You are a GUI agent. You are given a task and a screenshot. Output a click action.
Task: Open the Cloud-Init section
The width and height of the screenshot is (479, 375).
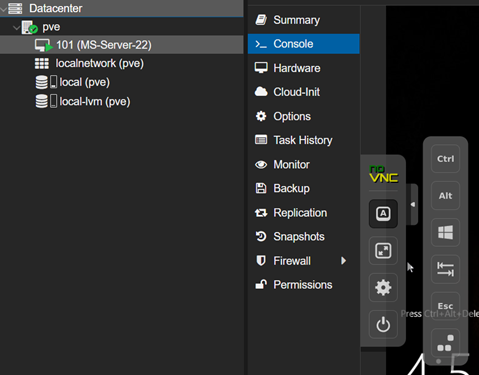click(x=303, y=92)
